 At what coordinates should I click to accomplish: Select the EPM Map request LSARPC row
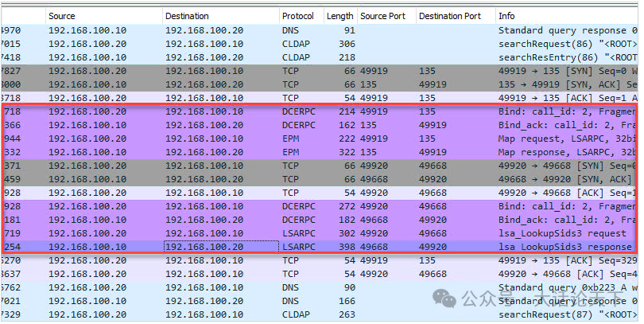[x=320, y=139]
